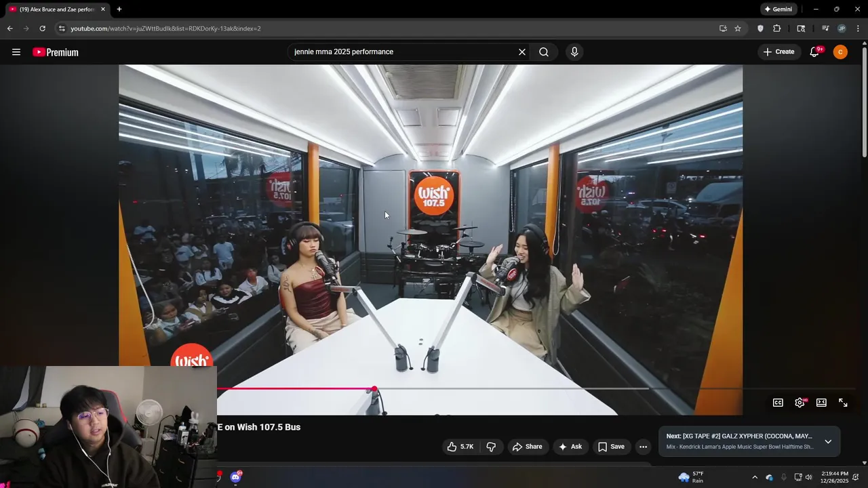Go to YouTube Premium home logo
868x488 pixels.
(56, 52)
